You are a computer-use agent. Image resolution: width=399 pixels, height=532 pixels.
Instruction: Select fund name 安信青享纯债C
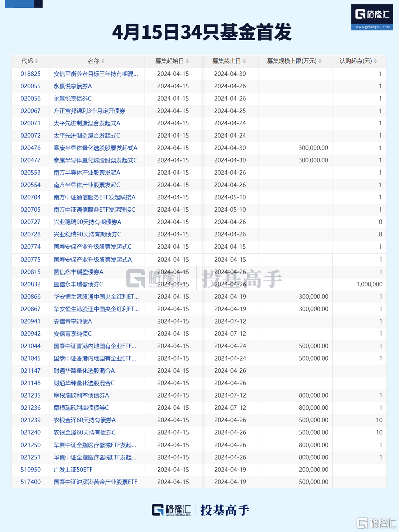73,334
